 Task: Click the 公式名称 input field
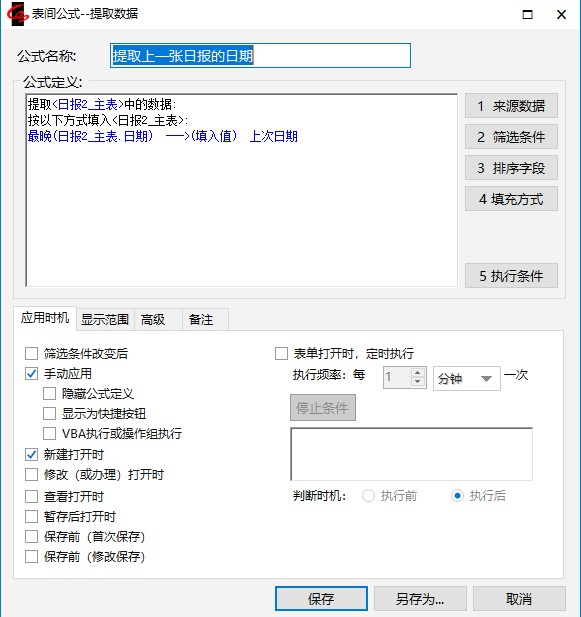260,55
